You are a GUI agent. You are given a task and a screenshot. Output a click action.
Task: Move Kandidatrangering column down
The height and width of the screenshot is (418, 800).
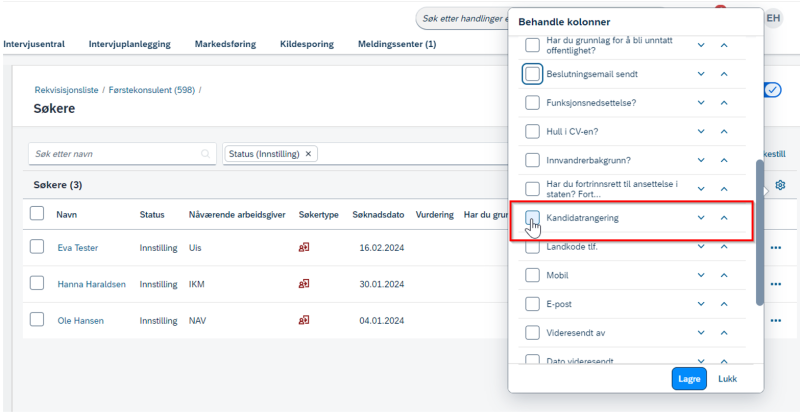701,218
